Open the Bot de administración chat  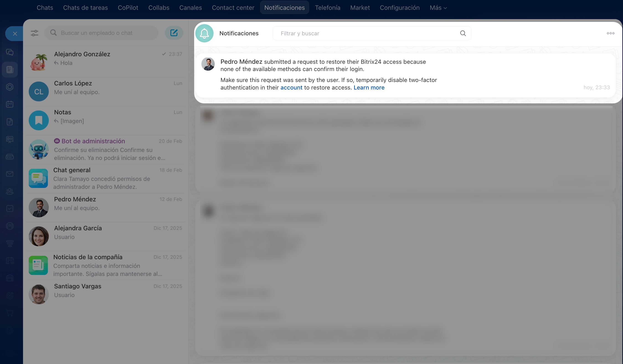click(x=106, y=149)
